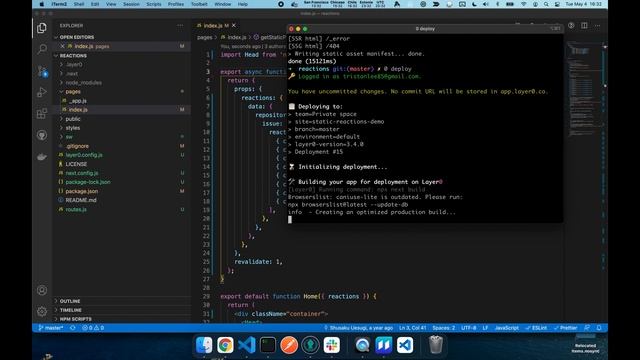Viewport: 640px width, 360px height.
Task: Open the Shell menu in the menu bar
Action: (x=79, y=4)
